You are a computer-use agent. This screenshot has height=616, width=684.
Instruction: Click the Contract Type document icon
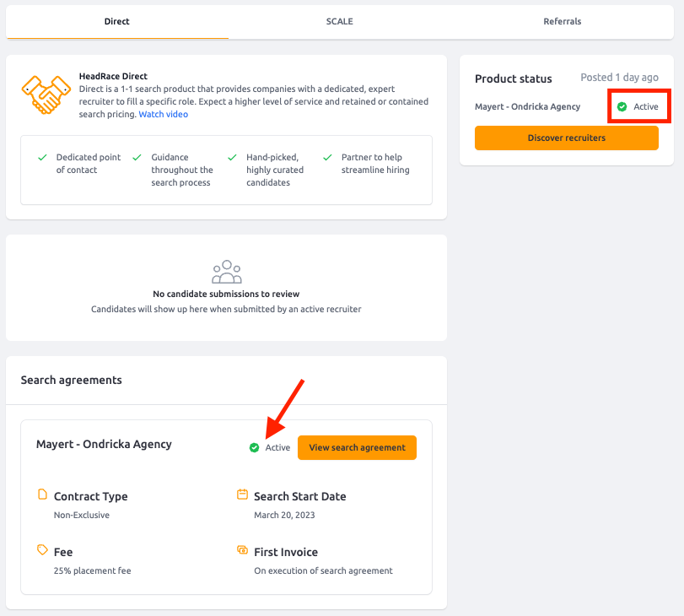coord(42,494)
